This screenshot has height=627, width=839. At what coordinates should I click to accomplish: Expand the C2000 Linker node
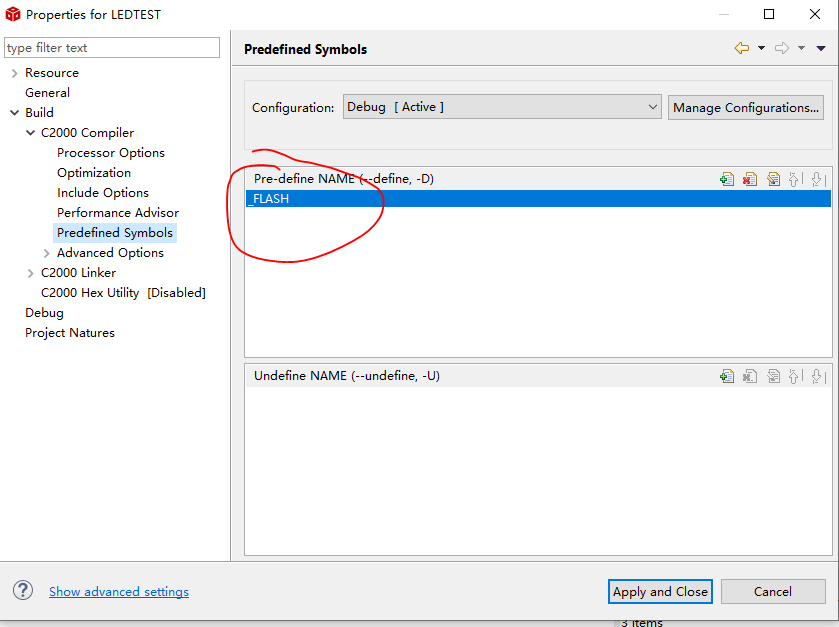(x=30, y=273)
